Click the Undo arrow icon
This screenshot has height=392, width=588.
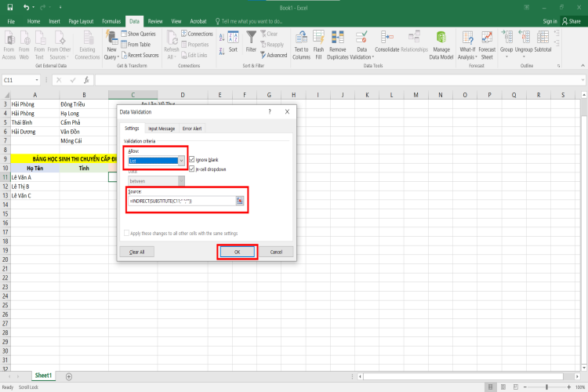pos(26,7)
